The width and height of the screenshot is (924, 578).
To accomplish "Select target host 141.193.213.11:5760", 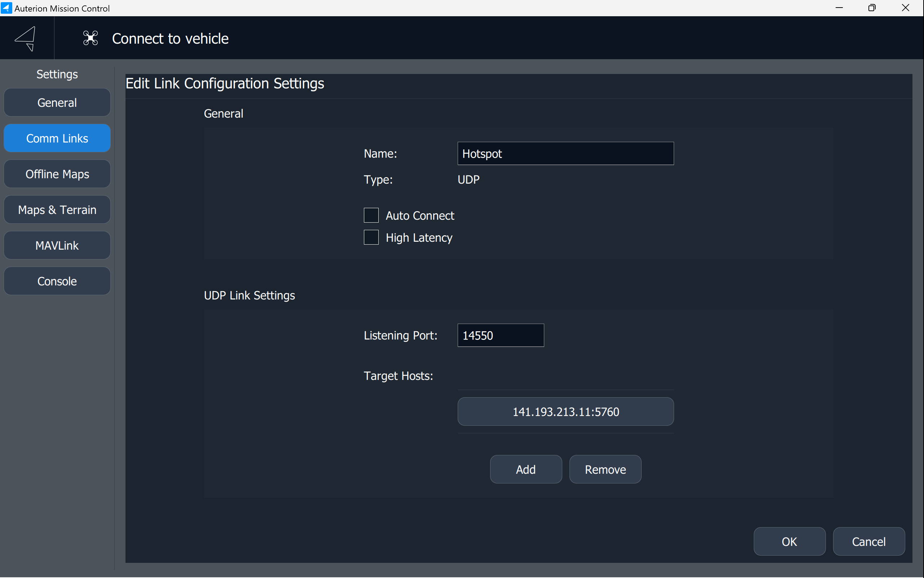I will [x=565, y=412].
